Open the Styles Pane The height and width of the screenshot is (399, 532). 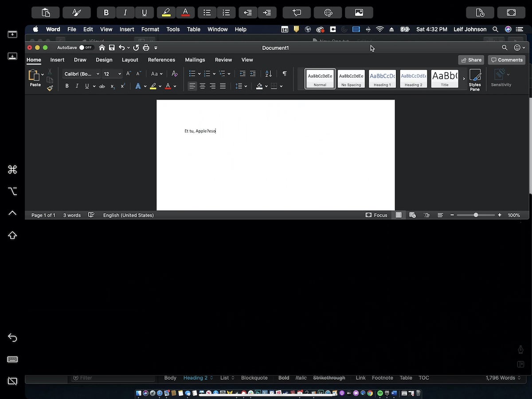(475, 80)
